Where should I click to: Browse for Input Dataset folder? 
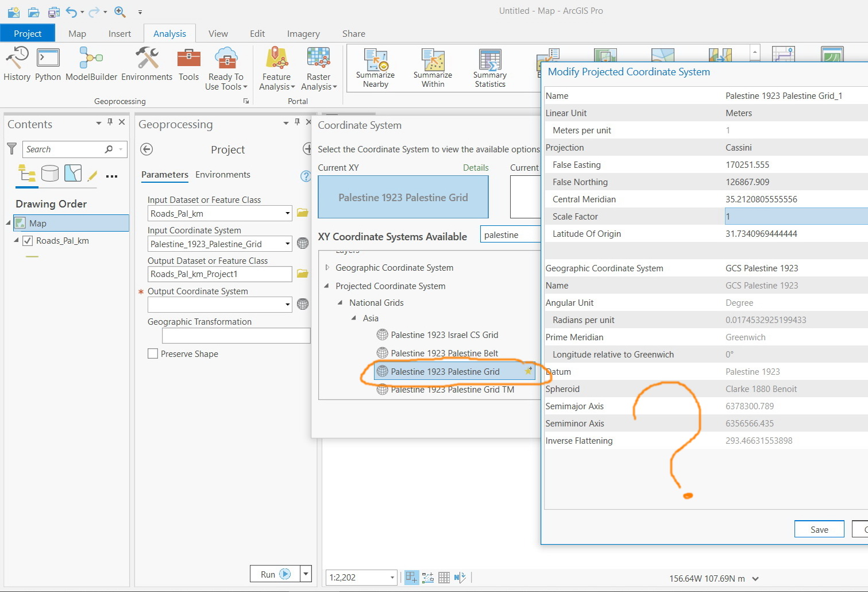(303, 213)
